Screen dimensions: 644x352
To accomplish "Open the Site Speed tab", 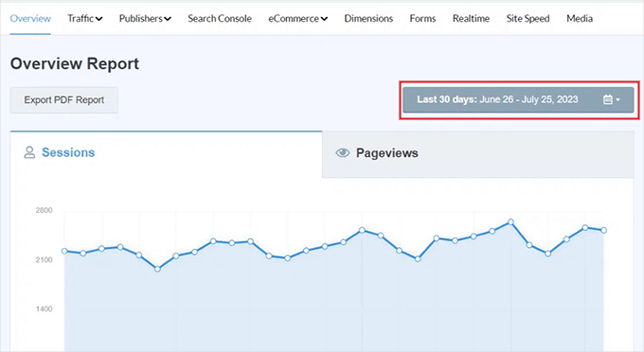I will (528, 19).
